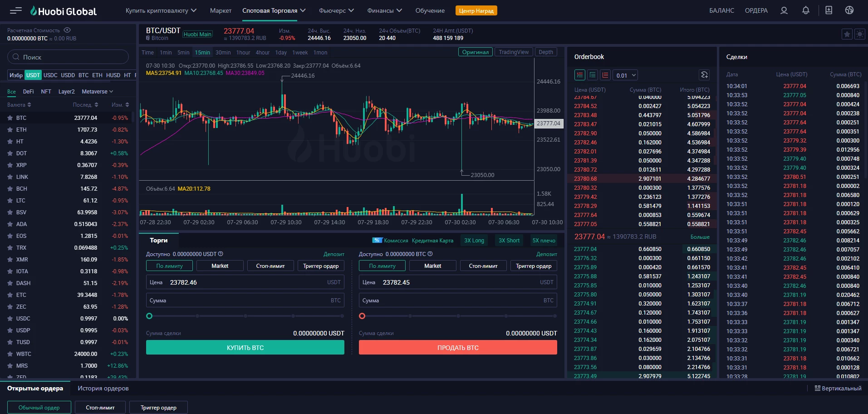
Task: Click the Huobi Global logo
Action: 64,11
